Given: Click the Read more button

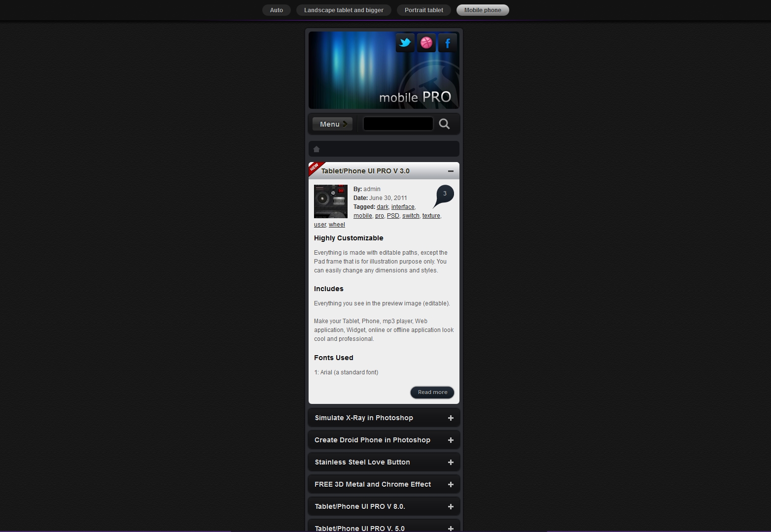Looking at the screenshot, I should click(432, 393).
